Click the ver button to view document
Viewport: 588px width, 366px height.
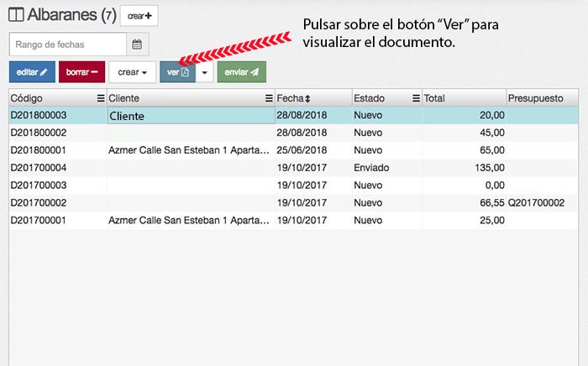point(178,72)
